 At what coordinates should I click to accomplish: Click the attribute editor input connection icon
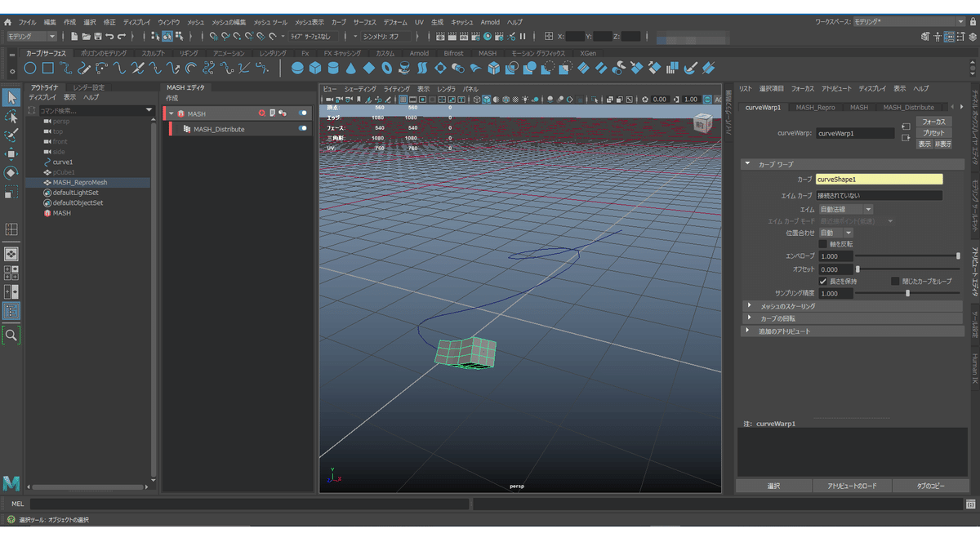(x=905, y=127)
